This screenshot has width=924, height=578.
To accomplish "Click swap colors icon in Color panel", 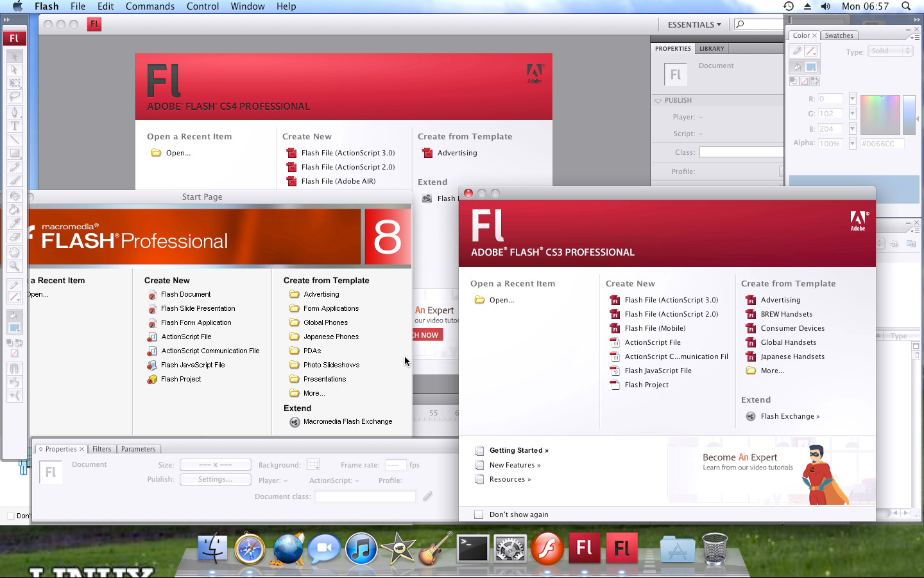I will pos(815,81).
